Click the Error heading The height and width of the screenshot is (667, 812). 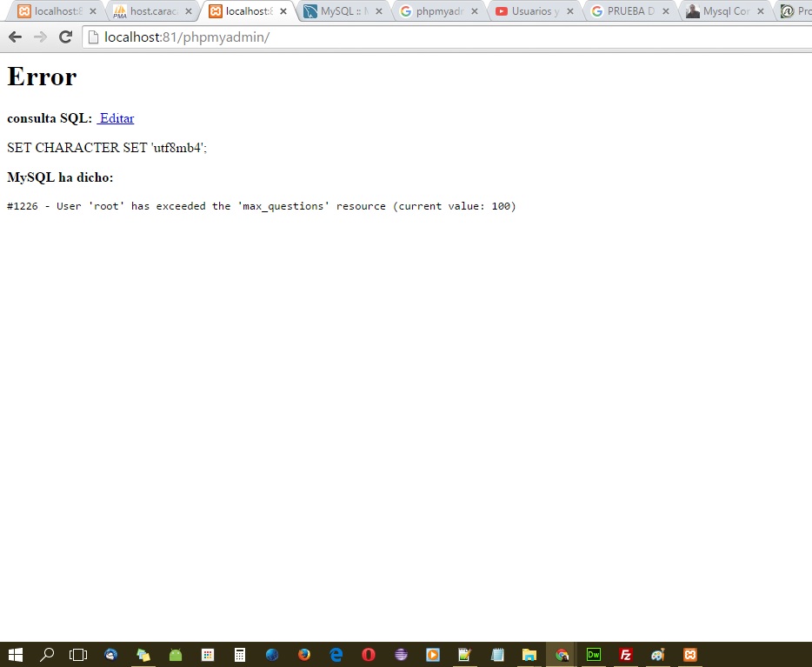(42, 77)
